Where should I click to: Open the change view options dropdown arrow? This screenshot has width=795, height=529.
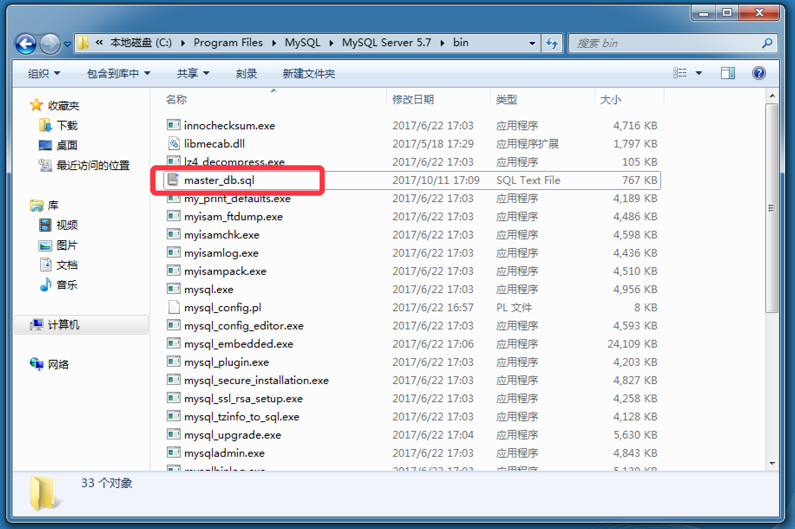(x=699, y=73)
